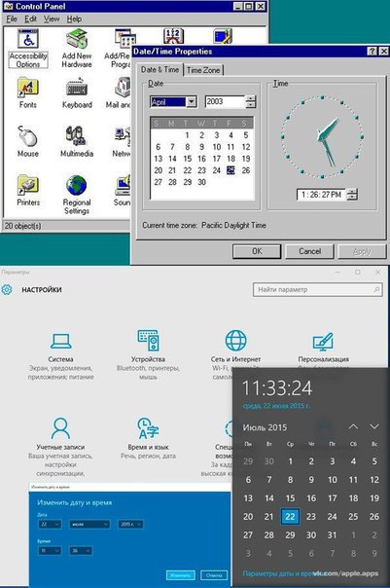Show previous month with the up chevron
390x588 pixels.
(x=353, y=426)
